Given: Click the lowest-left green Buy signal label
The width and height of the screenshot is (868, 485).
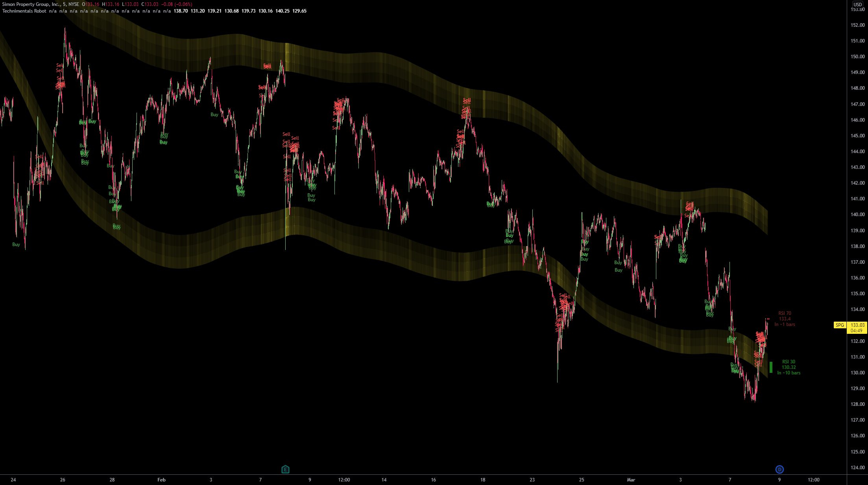Looking at the screenshot, I should [x=16, y=244].
